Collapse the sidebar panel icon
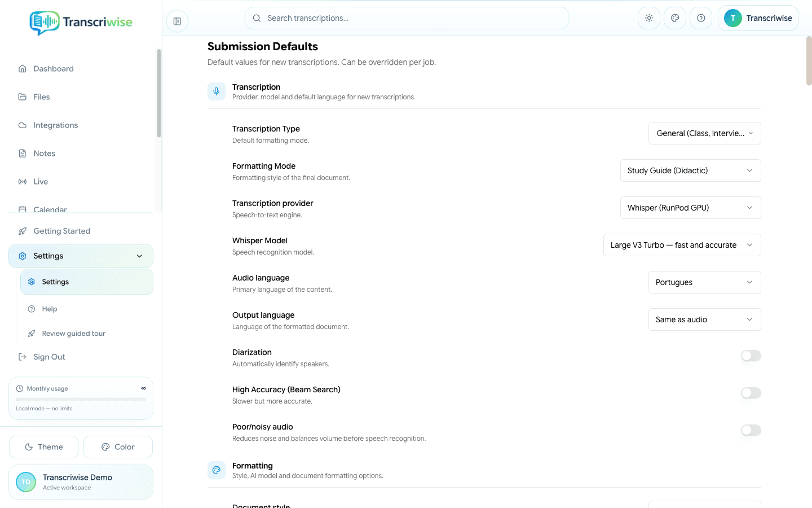 (x=177, y=21)
